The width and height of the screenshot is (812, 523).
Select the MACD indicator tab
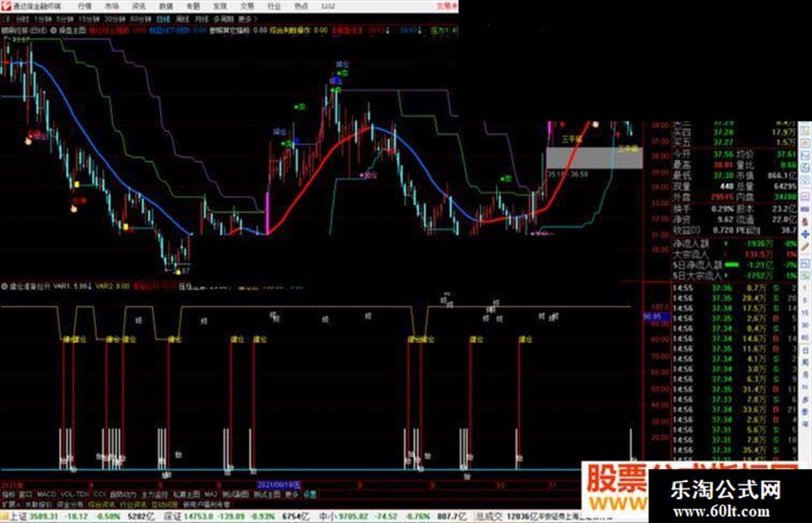[46, 495]
